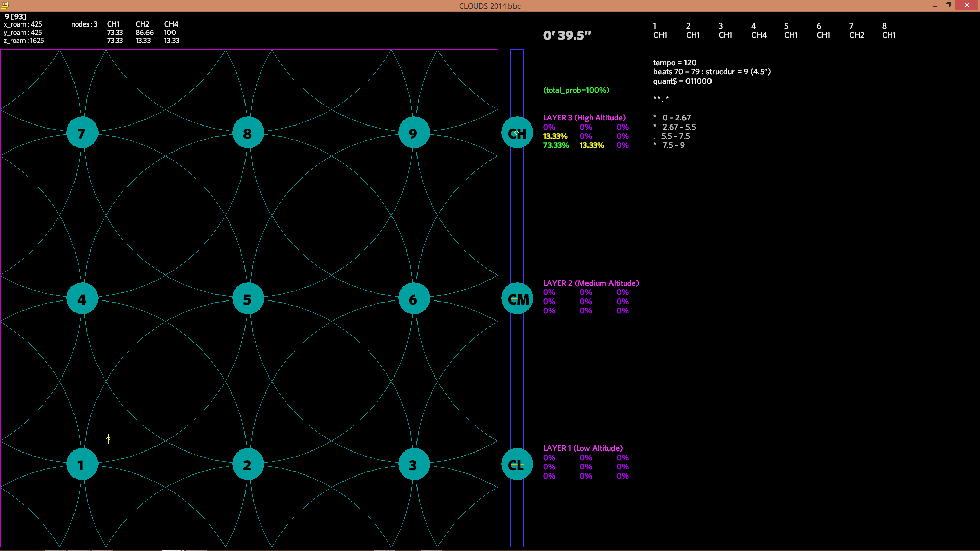This screenshot has width=980, height=551.
Task: Minimize the CLOUDS 2014.bbc window
Action: click(935, 5)
